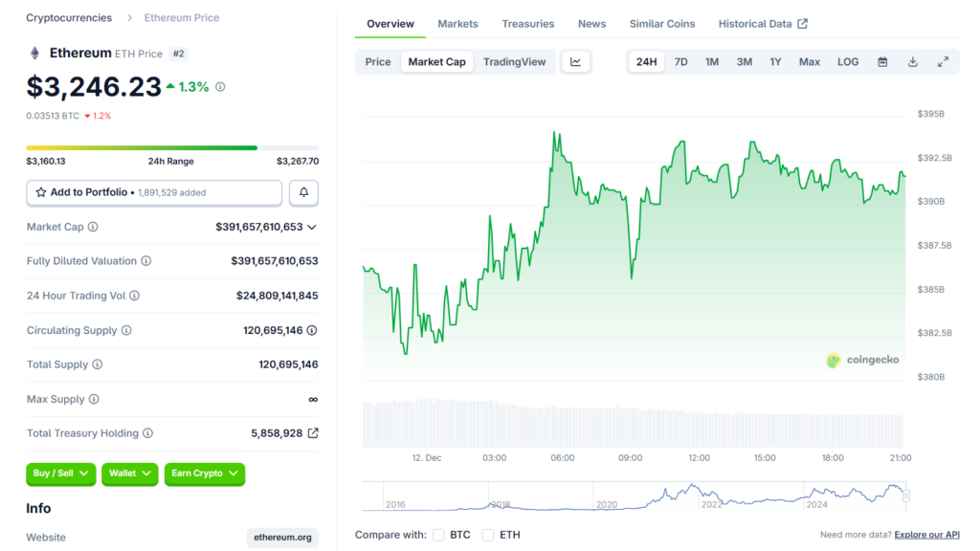Image resolution: width=980 pixels, height=551 pixels.
Task: Click the download chart data icon
Action: [x=913, y=62]
